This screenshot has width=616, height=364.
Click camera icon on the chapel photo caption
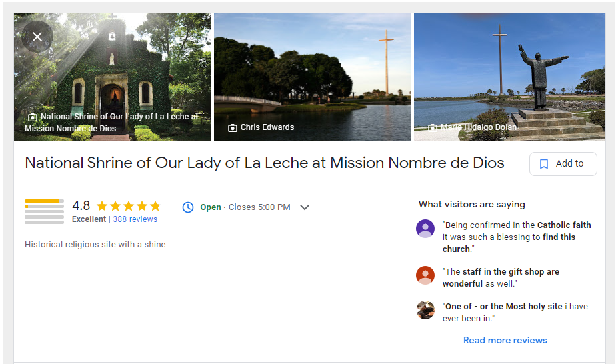click(33, 117)
